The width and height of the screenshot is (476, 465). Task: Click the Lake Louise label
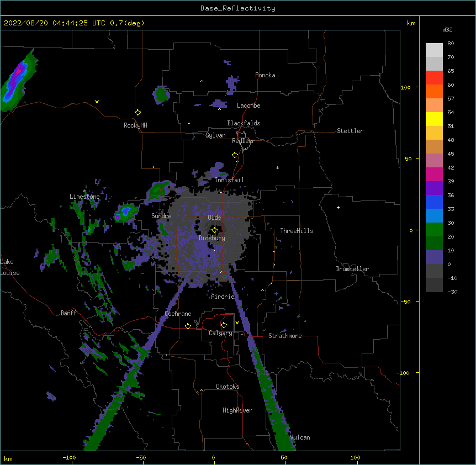(x=10, y=267)
